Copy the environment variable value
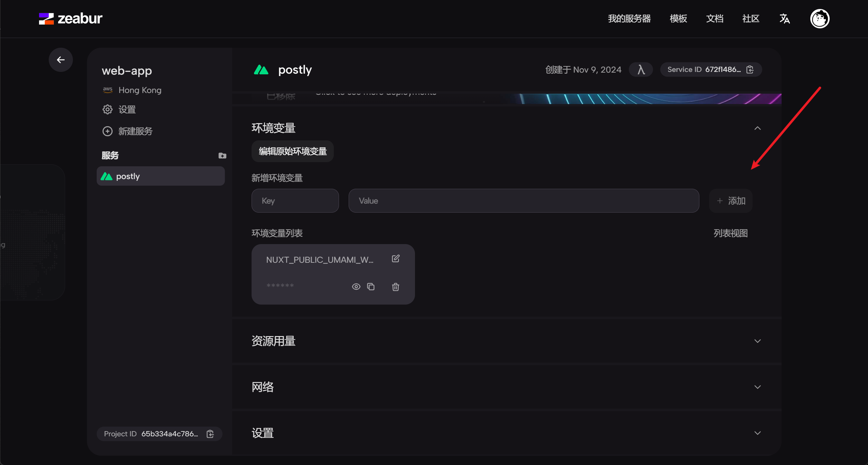 pyautogui.click(x=371, y=287)
